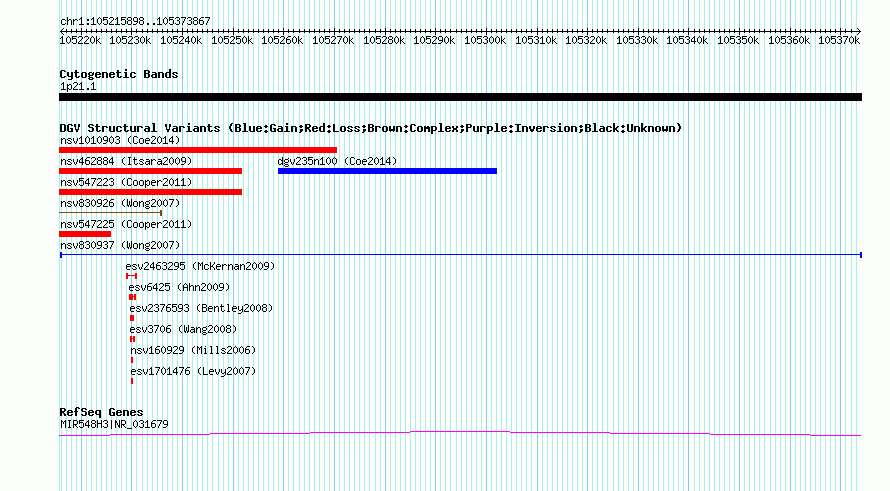Click the nsv547223 (Cooper2011) label

pyautogui.click(x=126, y=182)
